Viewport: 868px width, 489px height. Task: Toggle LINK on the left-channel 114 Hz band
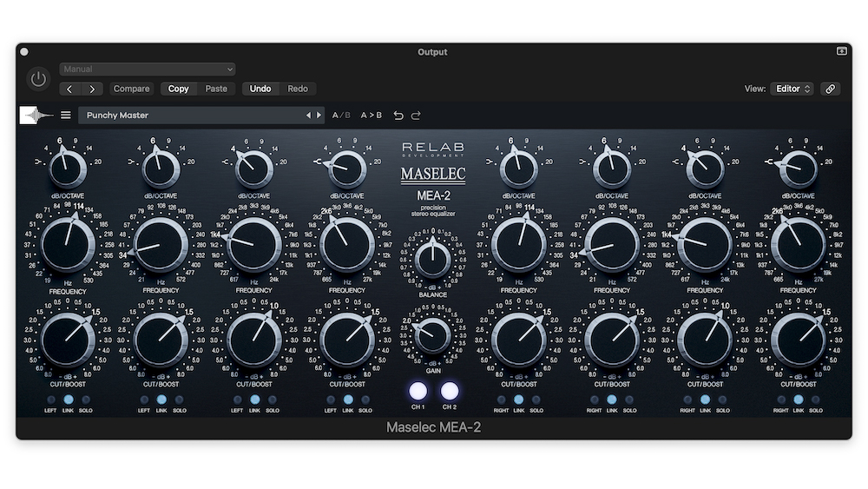coord(68,400)
